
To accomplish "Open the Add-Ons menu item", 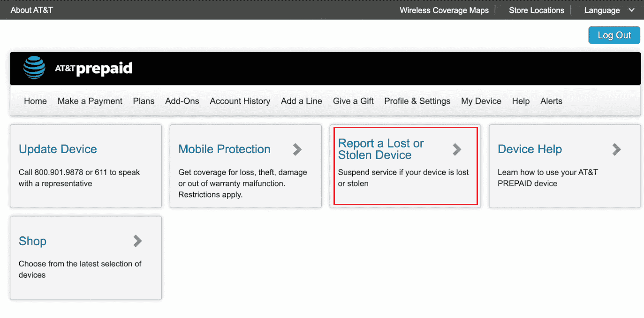I will tap(182, 101).
